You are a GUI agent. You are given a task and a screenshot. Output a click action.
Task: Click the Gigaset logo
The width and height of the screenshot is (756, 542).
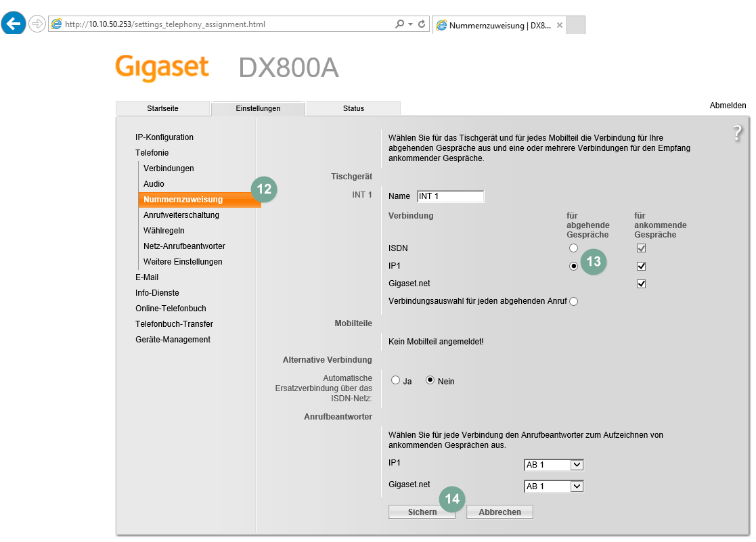coord(162,68)
